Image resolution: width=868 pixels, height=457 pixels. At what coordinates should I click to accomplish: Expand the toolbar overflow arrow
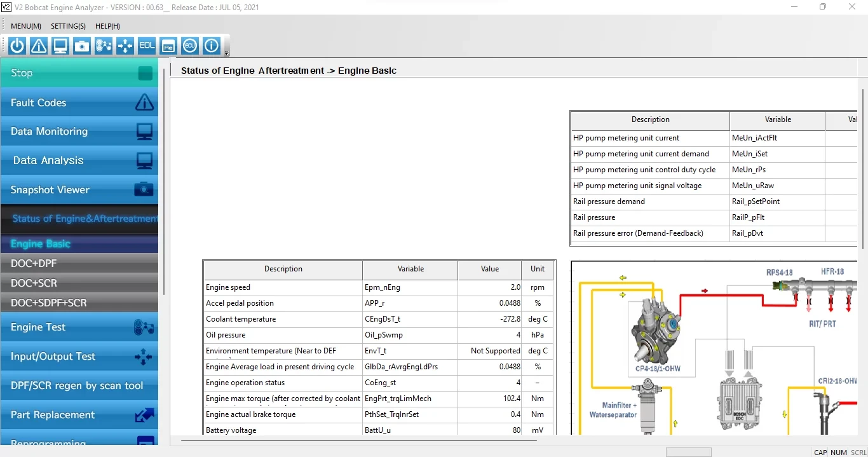[x=227, y=53]
